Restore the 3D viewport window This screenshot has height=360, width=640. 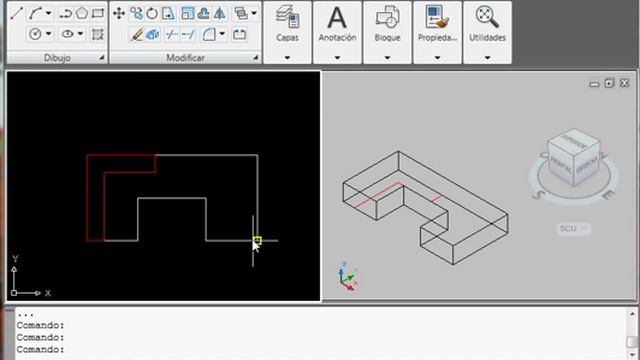(609, 83)
